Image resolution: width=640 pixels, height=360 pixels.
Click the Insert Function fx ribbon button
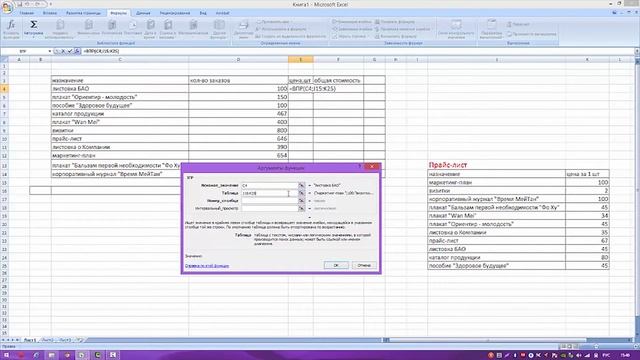(11, 29)
